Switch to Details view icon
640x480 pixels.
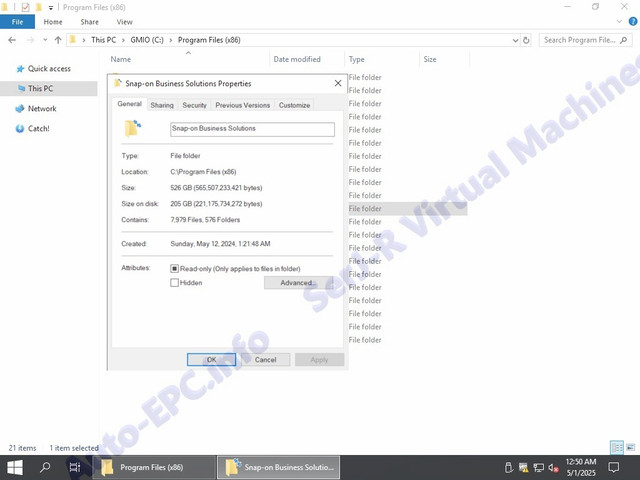tap(617, 448)
